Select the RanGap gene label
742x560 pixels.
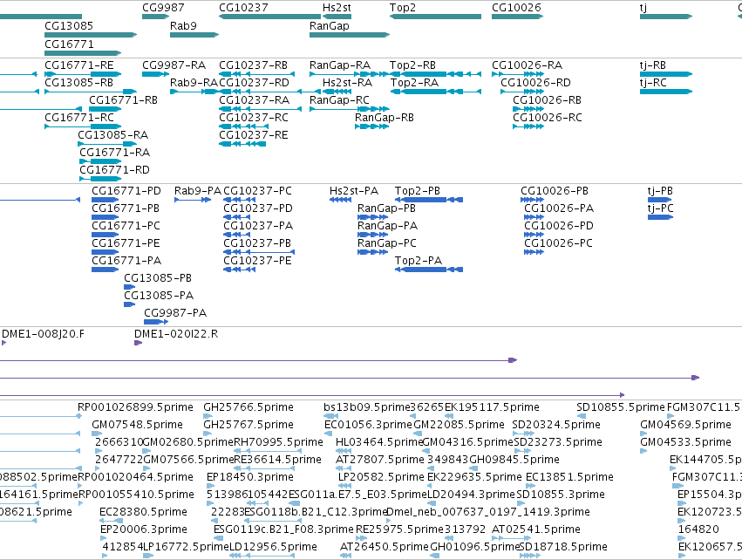pos(330,26)
